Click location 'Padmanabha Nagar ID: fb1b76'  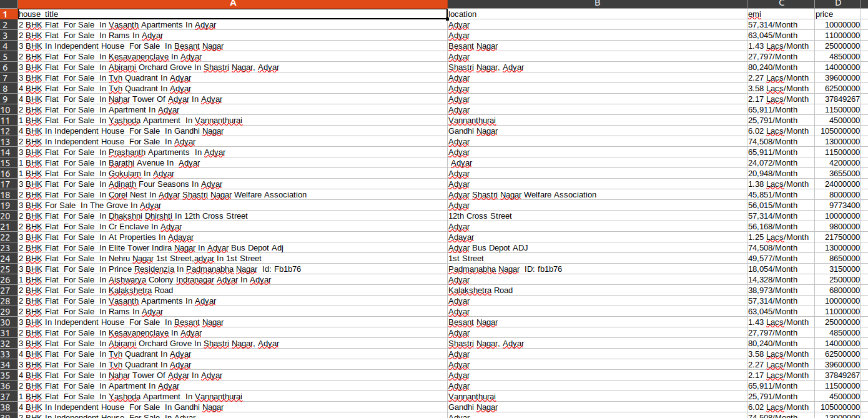(597, 269)
